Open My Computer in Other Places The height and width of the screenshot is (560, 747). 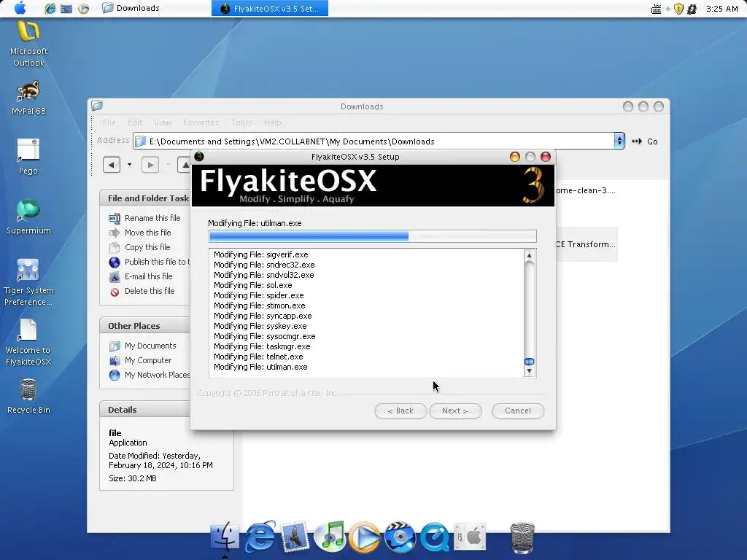click(147, 360)
